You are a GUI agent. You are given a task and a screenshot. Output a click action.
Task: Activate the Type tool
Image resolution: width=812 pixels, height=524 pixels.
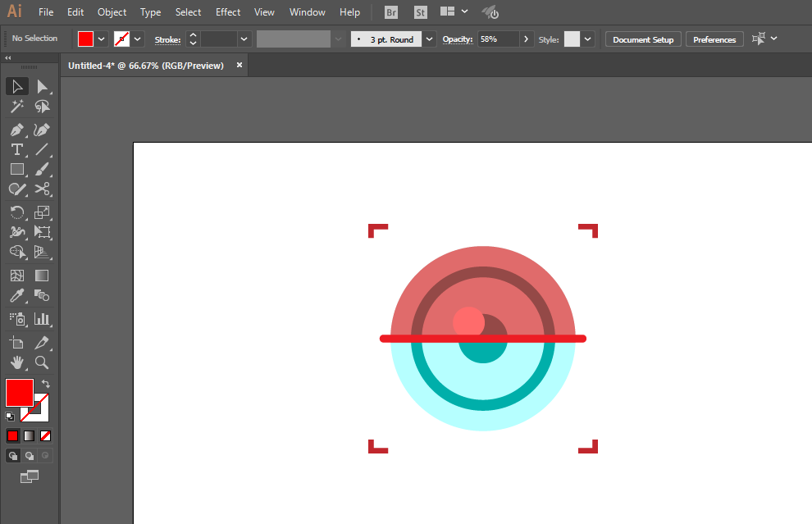(x=16, y=149)
